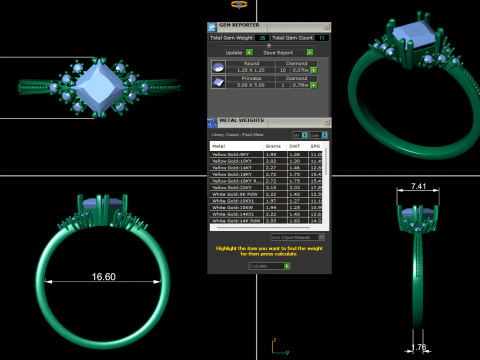Click the 1.76 shank width dimension
Viewport: 480px width, 360px height.
click(419, 347)
